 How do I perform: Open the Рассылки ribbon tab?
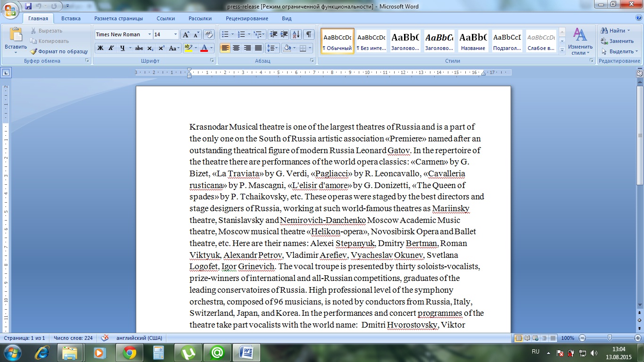(x=200, y=18)
